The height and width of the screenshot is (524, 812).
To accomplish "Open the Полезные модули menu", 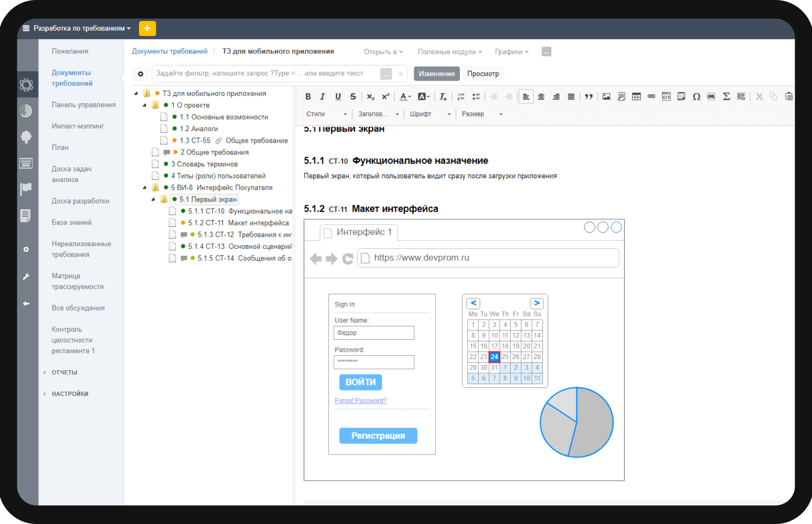I will 449,52.
